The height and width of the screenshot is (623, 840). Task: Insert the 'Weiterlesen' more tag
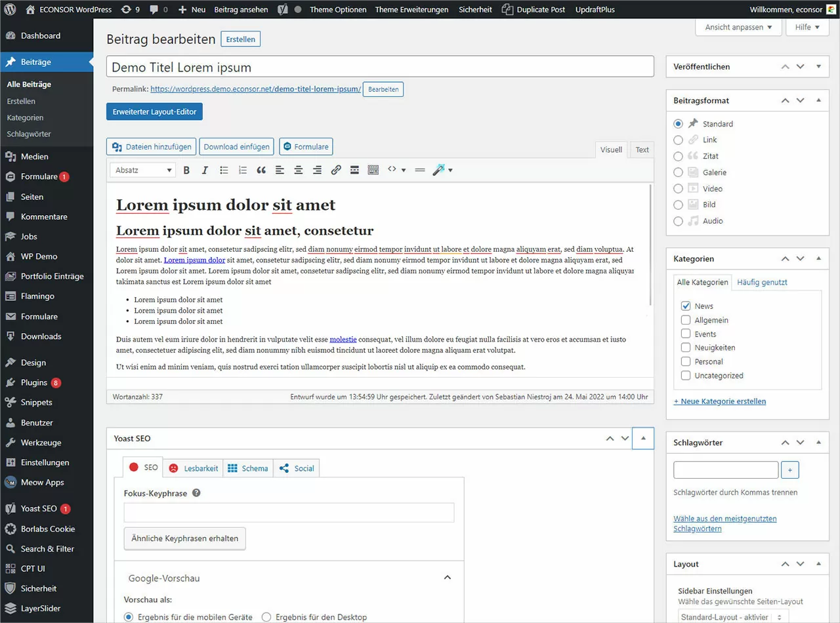point(354,170)
